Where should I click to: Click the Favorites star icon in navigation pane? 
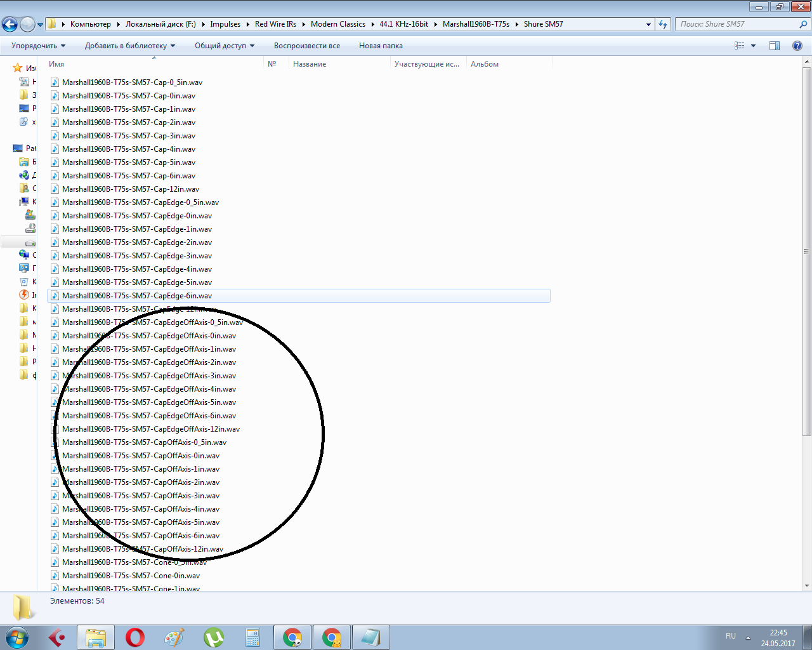click(x=18, y=68)
